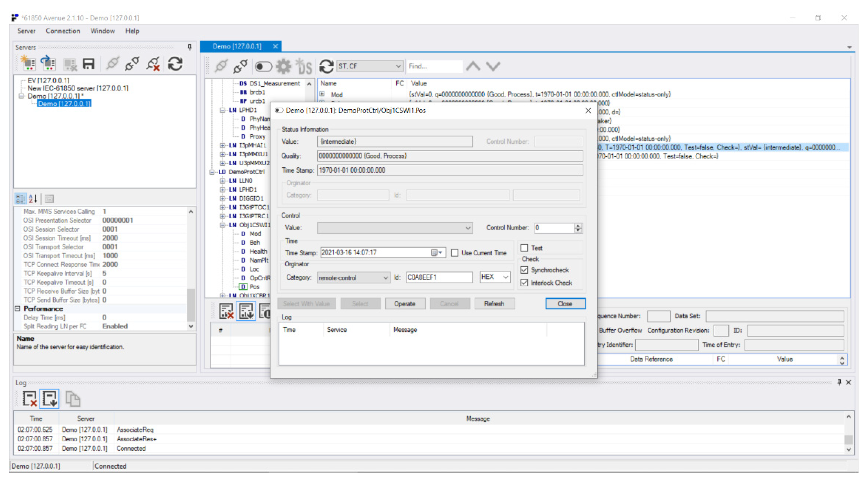The image size is (868, 482).
Task: Click the Categorized view icon in properties panel
Action: [20, 199]
